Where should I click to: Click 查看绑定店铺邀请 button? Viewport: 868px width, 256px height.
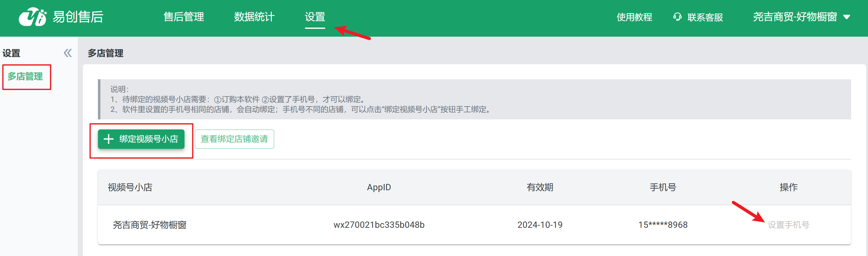[234, 139]
